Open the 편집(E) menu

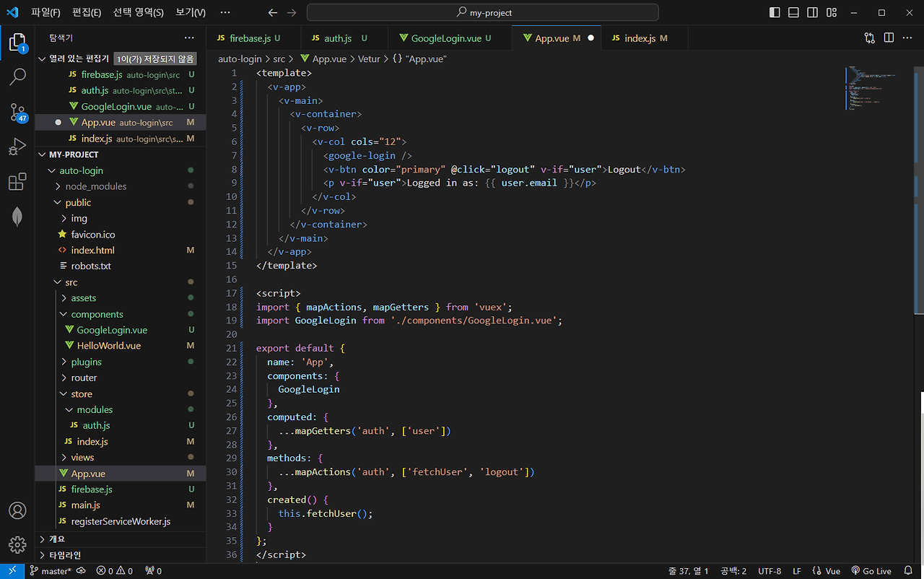[x=87, y=12]
